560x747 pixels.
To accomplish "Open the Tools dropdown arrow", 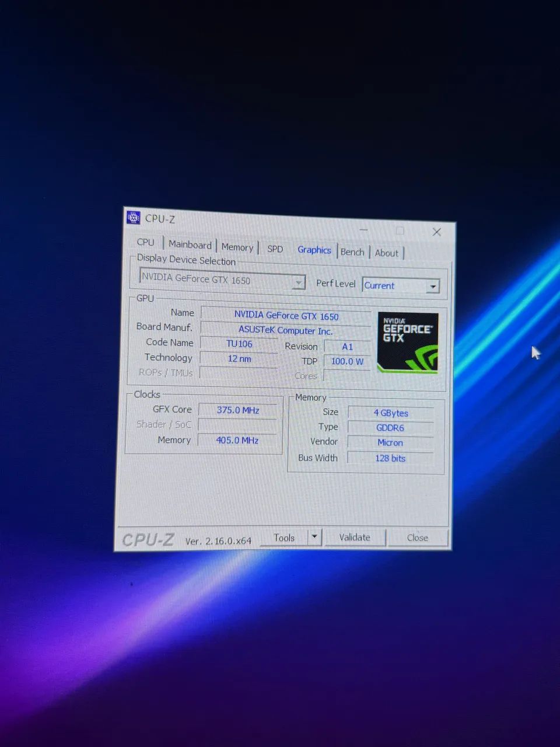I will click(x=314, y=536).
